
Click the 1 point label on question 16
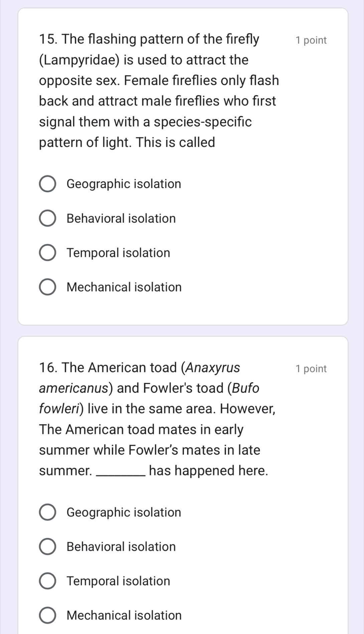311,369
